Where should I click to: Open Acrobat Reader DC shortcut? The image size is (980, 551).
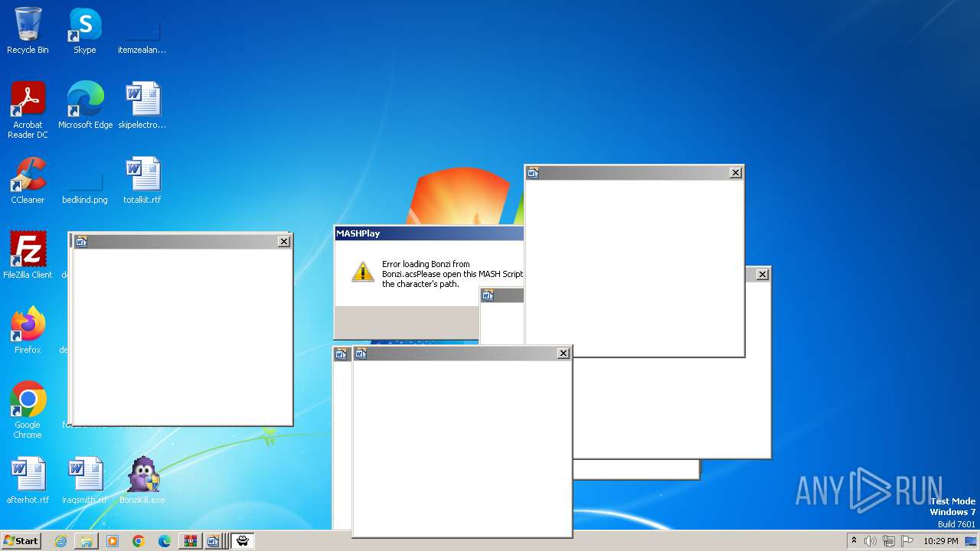pyautogui.click(x=28, y=109)
